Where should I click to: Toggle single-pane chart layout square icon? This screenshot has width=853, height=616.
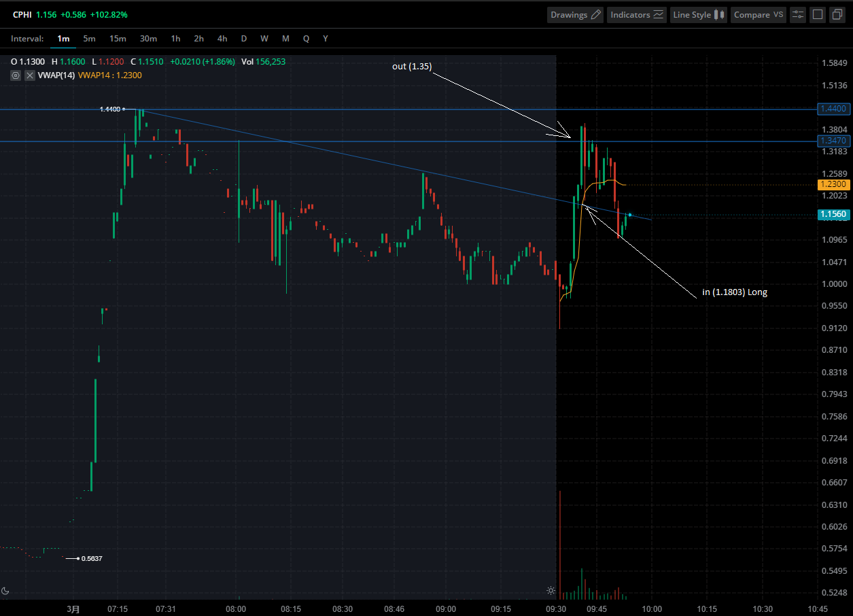pyautogui.click(x=818, y=15)
